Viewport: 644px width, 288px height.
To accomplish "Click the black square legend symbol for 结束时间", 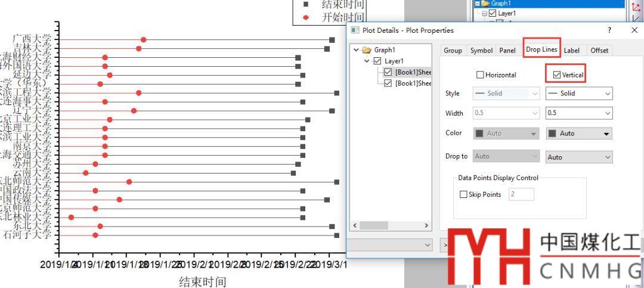I will (305, 5).
